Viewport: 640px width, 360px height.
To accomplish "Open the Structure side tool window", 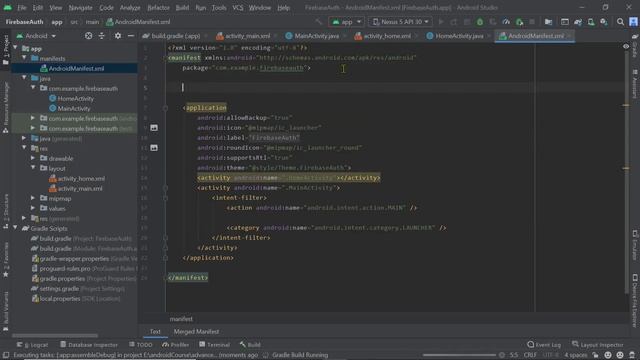I will (6, 211).
